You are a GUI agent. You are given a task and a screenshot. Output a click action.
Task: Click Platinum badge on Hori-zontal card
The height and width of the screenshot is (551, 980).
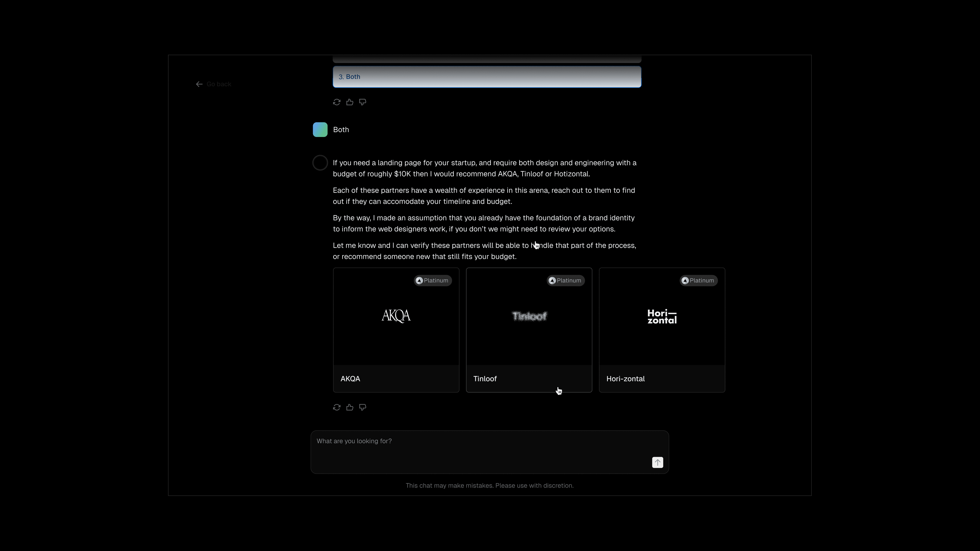pos(698,281)
